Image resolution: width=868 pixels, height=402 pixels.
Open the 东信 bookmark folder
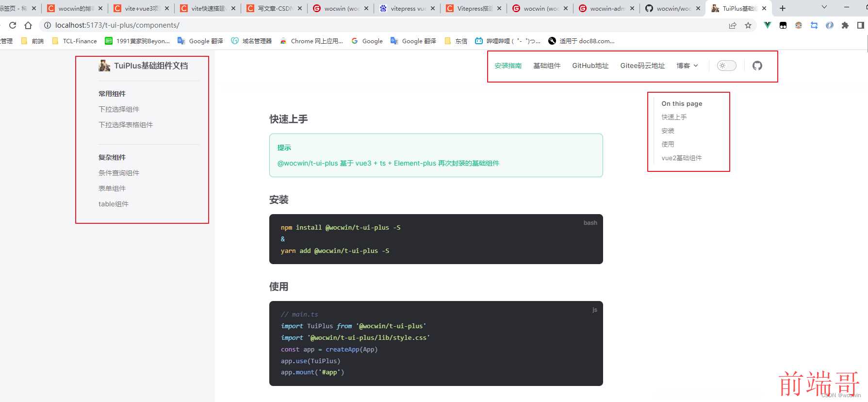tap(456, 41)
